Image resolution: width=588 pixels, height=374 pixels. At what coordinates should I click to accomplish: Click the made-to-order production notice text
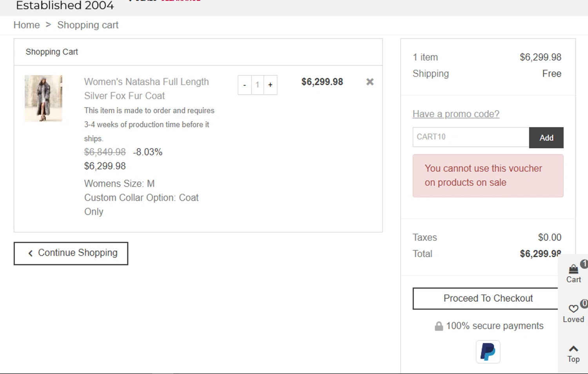pyautogui.click(x=149, y=125)
